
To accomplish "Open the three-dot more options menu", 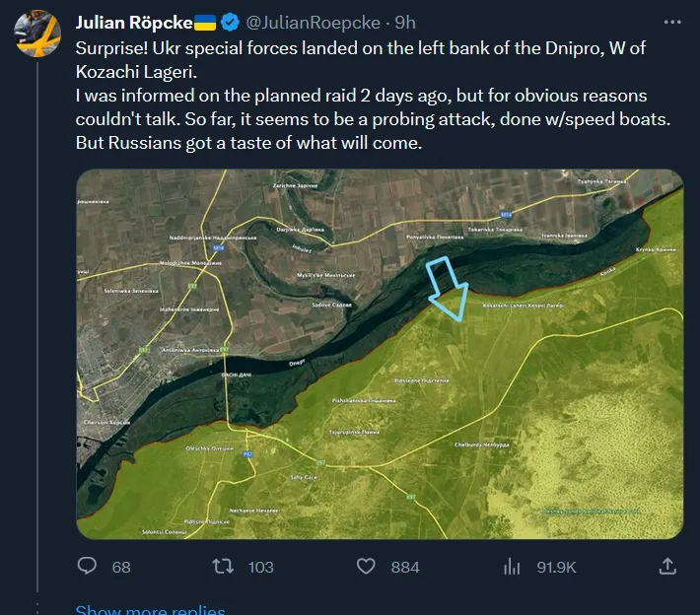I will tap(671, 21).
